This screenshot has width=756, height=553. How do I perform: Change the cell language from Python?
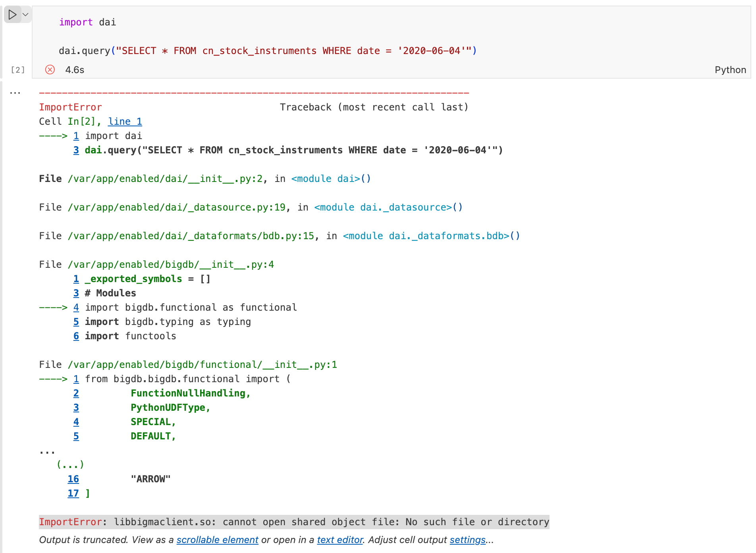click(730, 70)
